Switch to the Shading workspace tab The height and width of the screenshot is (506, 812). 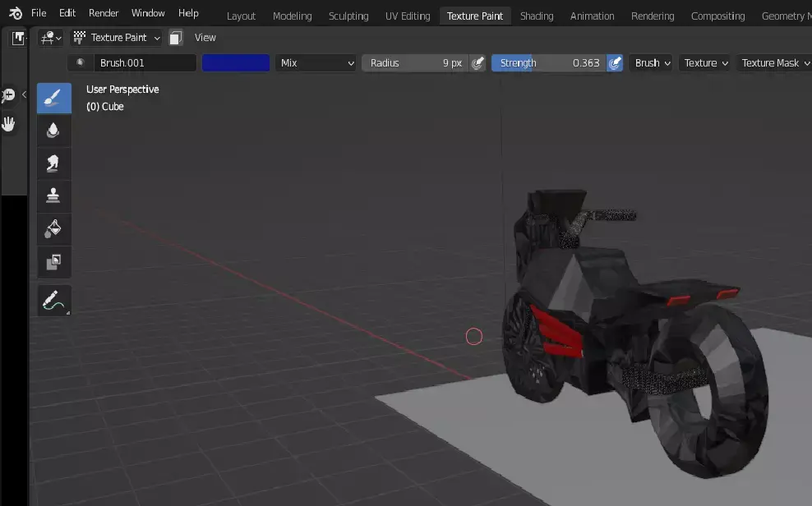(x=537, y=16)
